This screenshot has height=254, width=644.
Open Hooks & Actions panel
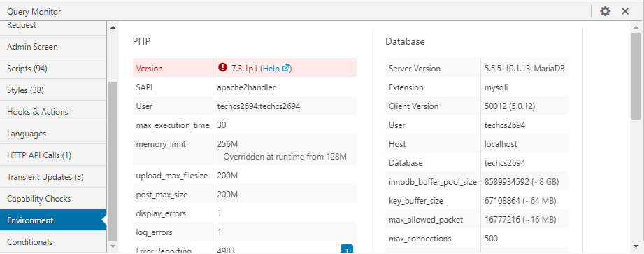53,112
